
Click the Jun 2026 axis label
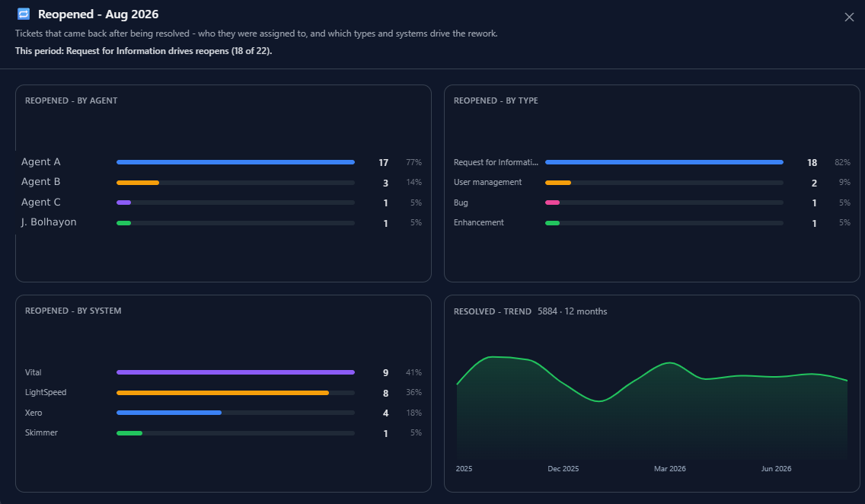coord(776,469)
